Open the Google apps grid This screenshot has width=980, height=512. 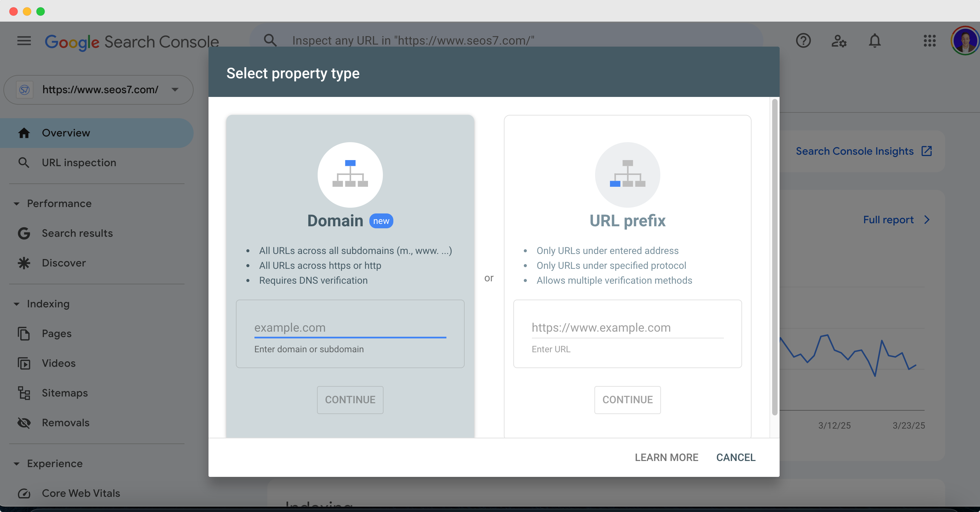[929, 41]
